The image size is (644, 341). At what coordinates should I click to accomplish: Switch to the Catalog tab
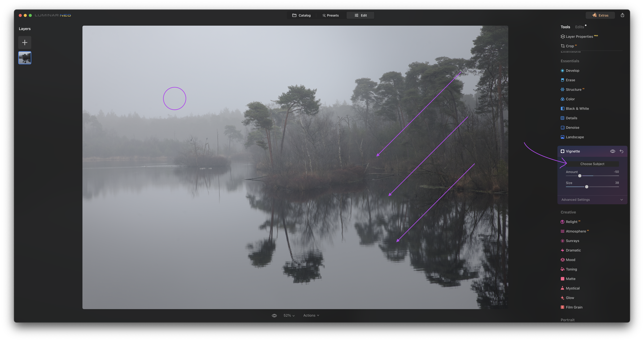click(x=301, y=15)
